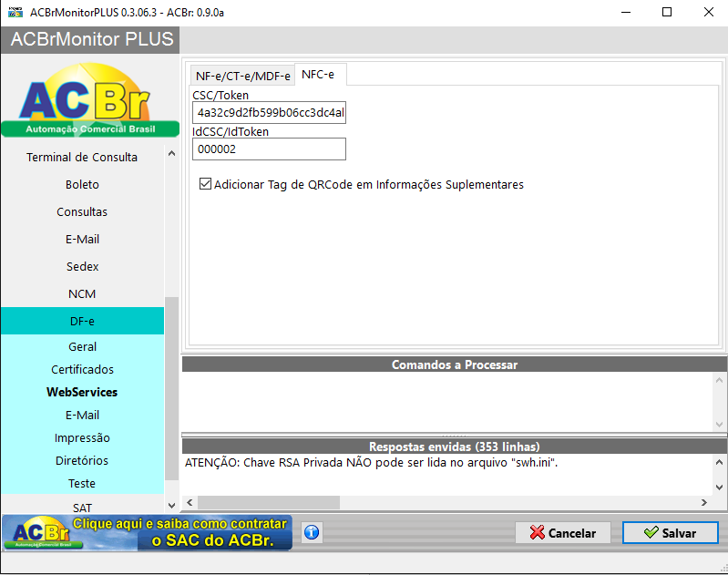Open the Consultas section
728x575 pixels.
point(82,211)
